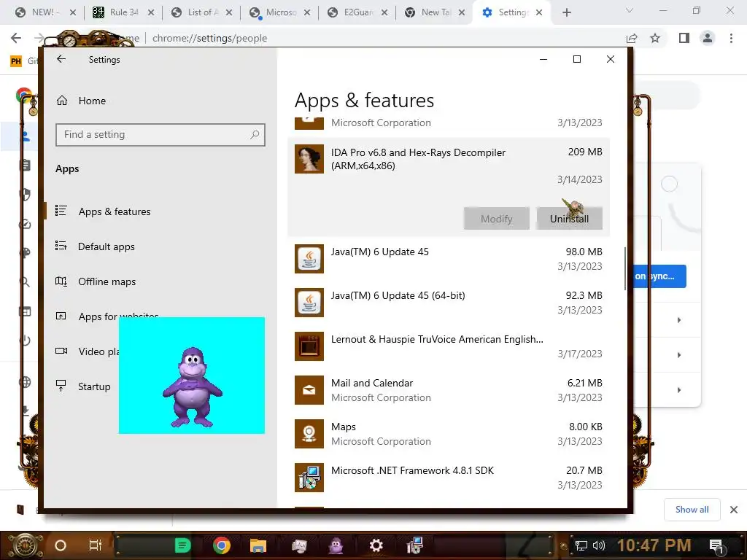
Task: Open Video playback settings icon
Action: [x=61, y=351]
